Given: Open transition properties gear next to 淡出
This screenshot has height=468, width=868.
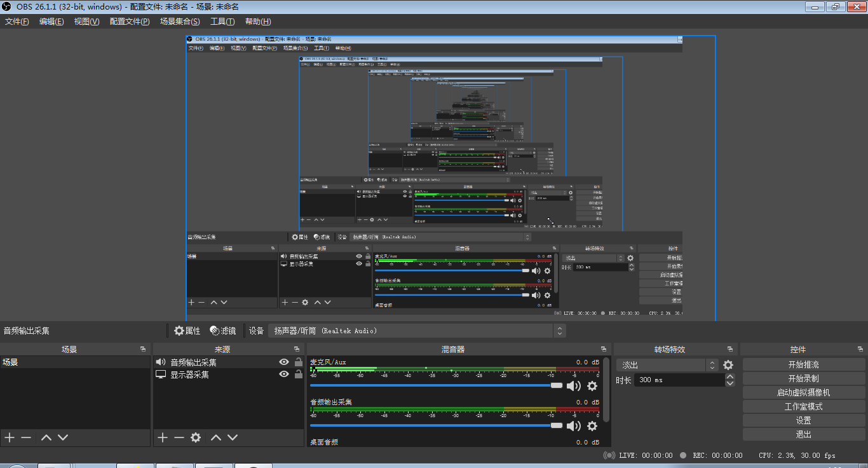Looking at the screenshot, I should click(728, 365).
